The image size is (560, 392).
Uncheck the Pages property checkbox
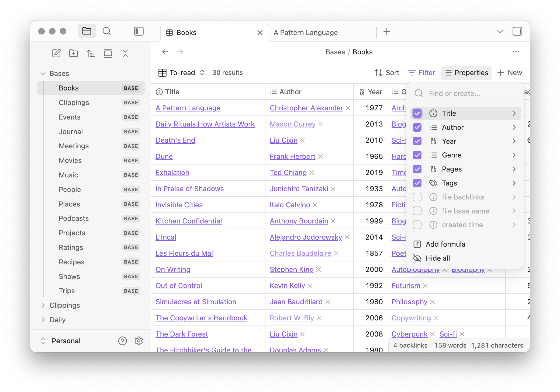(417, 169)
